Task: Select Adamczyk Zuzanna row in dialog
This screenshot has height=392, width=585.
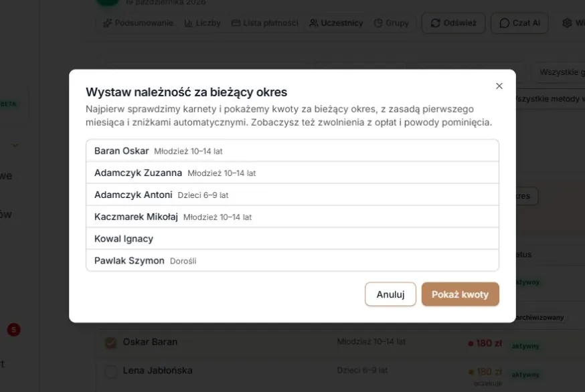Action: pyautogui.click(x=292, y=173)
